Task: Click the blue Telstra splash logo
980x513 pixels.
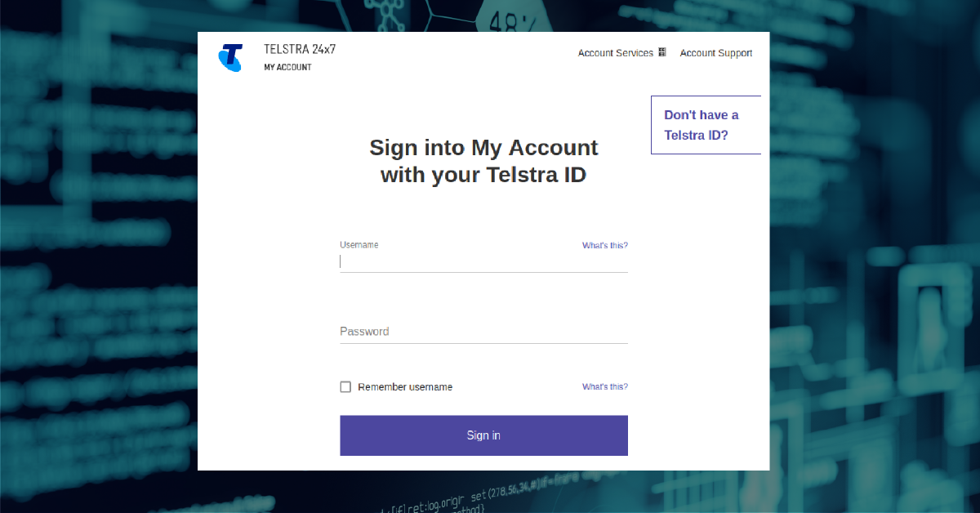Action: click(230, 58)
